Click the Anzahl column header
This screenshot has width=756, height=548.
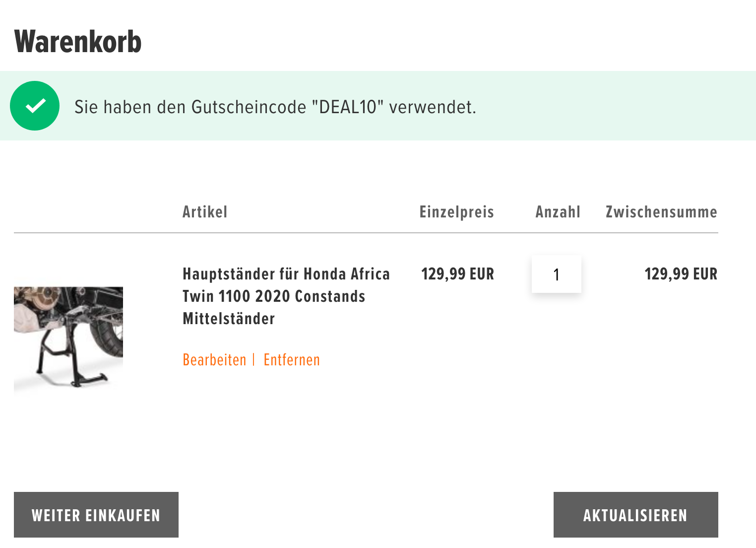coord(558,212)
